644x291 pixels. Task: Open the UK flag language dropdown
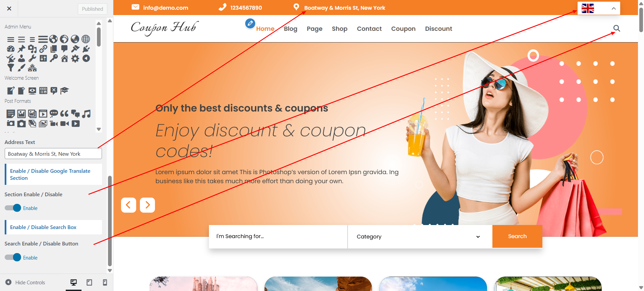coord(599,8)
